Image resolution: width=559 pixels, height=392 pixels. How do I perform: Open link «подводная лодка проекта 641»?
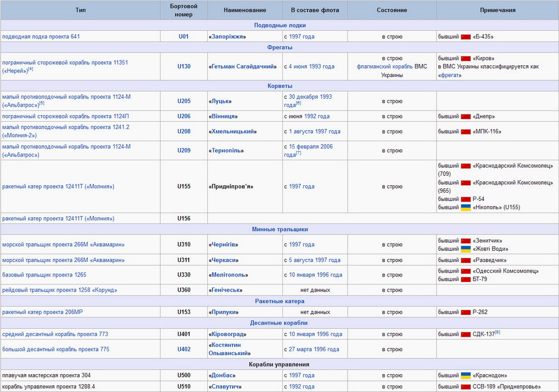coord(41,37)
